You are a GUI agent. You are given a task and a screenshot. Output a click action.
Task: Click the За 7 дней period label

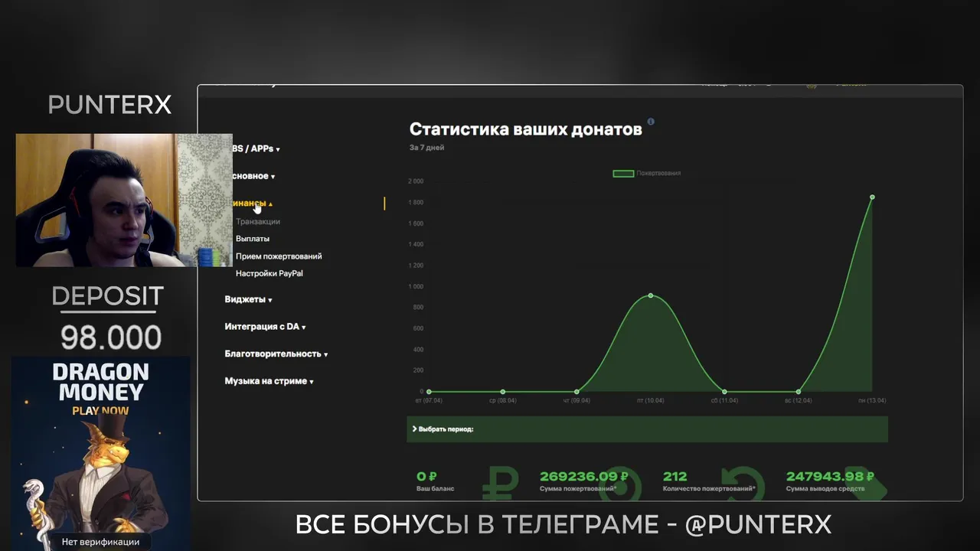[426, 148]
